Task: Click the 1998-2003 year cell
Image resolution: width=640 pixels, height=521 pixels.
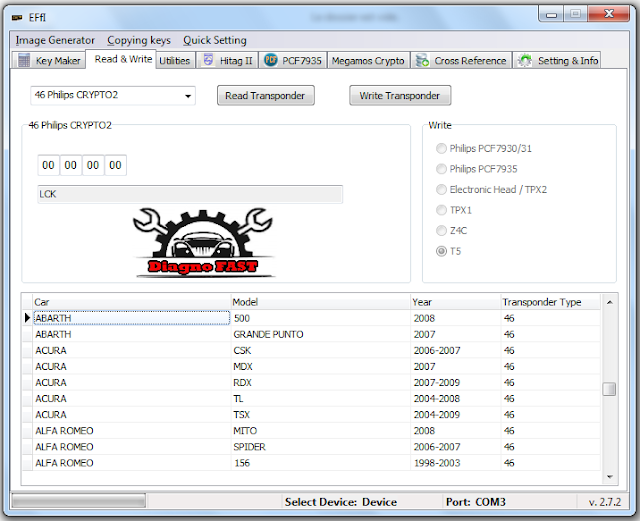Action: (x=456, y=463)
